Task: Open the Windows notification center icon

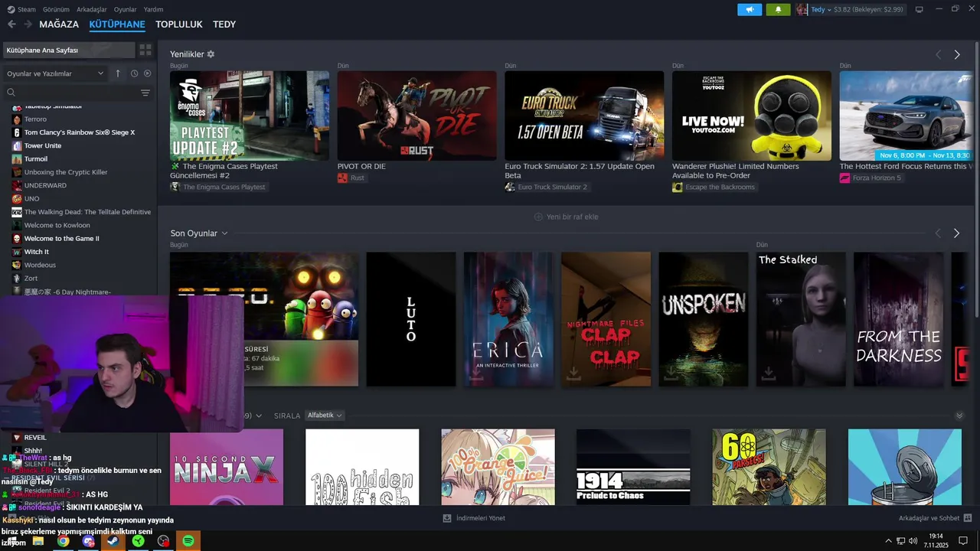Action: click(x=964, y=541)
